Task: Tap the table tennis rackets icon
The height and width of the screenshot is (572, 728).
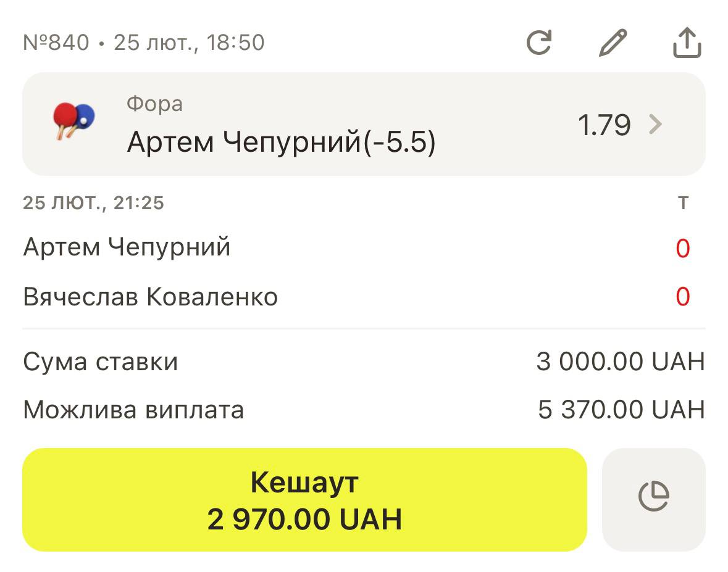Action: pos(74,120)
